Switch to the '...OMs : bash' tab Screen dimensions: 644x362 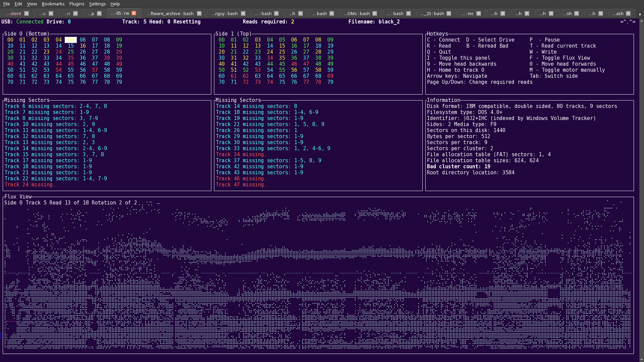click(x=357, y=13)
